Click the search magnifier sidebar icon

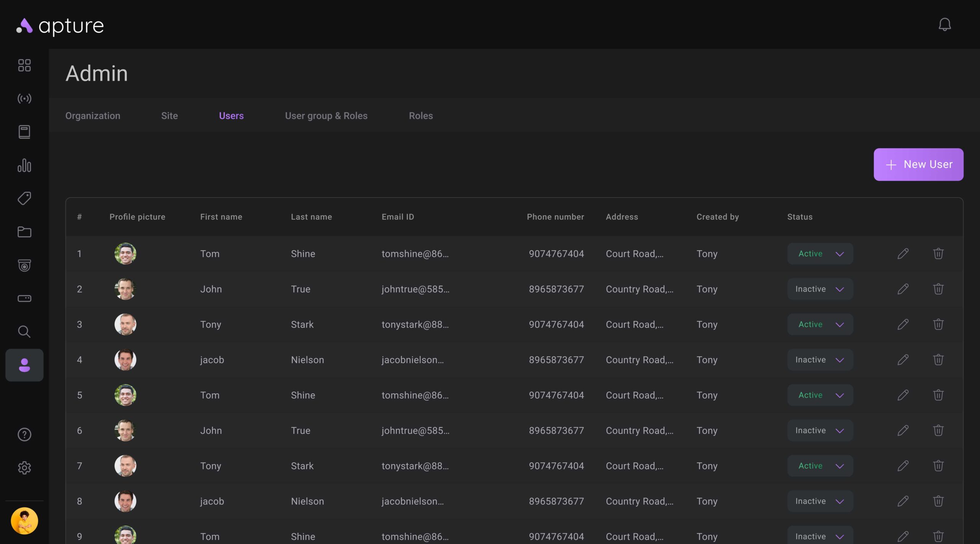[24, 331]
